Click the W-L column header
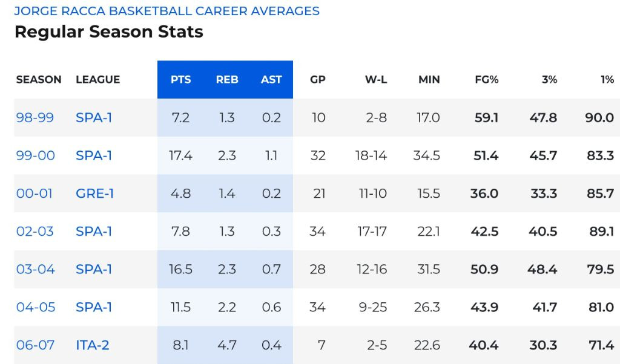 click(375, 79)
